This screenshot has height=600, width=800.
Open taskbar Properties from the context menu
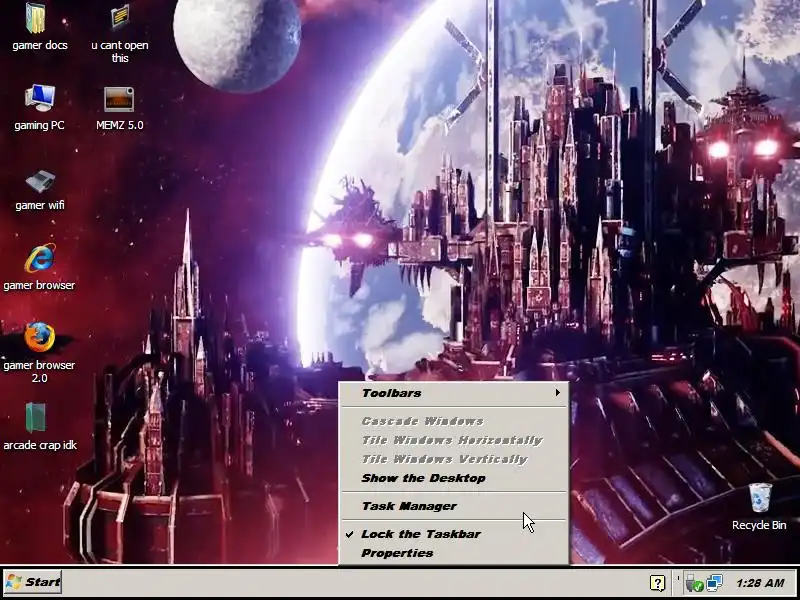(454, 553)
